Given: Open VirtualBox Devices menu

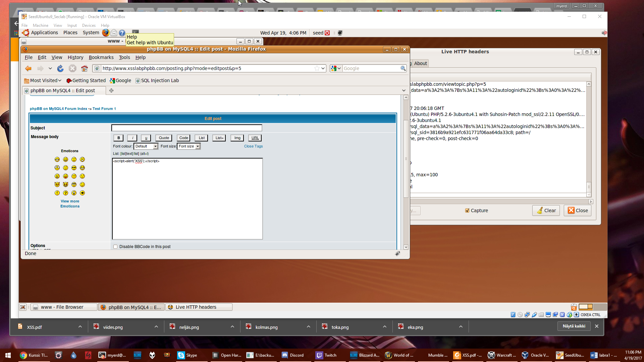Looking at the screenshot, I should (x=89, y=25).
